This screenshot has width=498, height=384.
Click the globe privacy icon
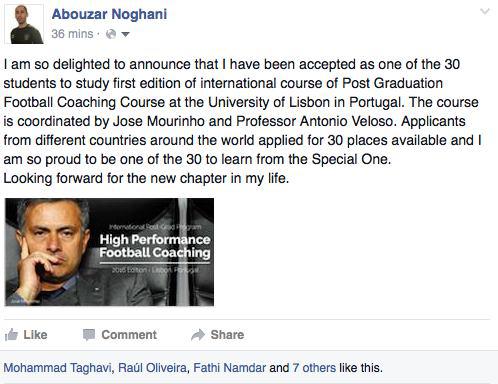point(111,34)
